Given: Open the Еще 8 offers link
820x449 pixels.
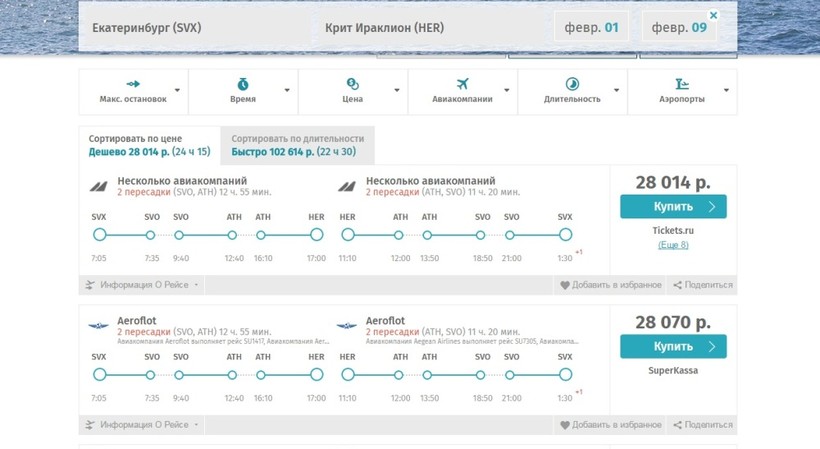Looking at the screenshot, I should (x=672, y=245).
